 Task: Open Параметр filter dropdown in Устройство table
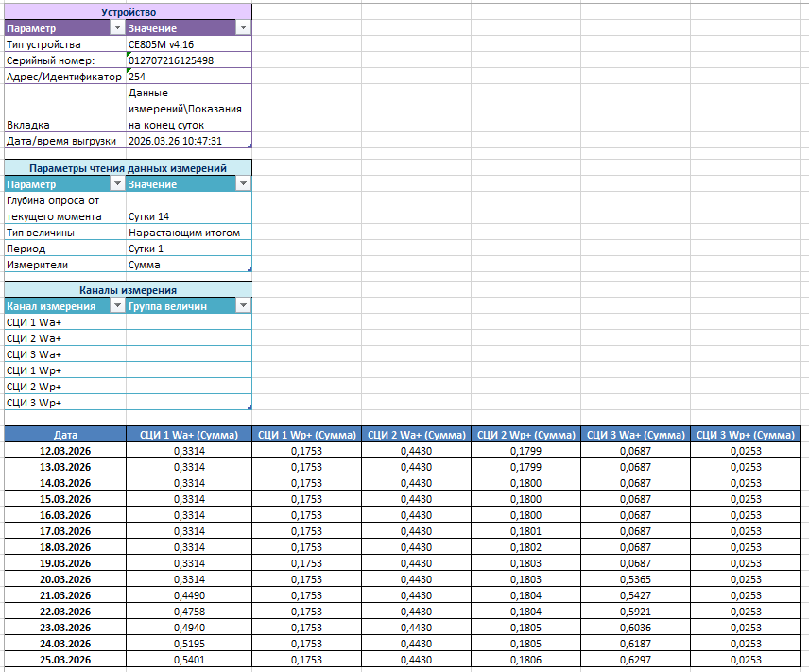pyautogui.click(x=117, y=28)
